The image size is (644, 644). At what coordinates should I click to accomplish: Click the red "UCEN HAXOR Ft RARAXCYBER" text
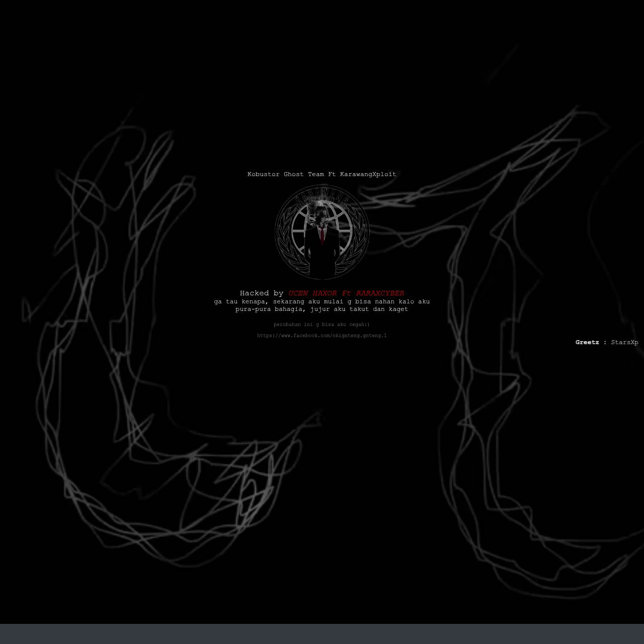[346, 293]
